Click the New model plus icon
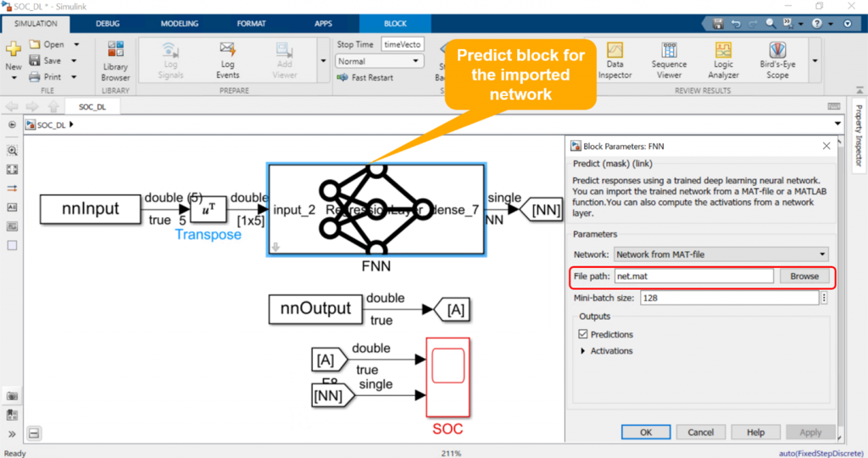Image resolution: width=868 pixels, height=458 pixels. (x=14, y=53)
